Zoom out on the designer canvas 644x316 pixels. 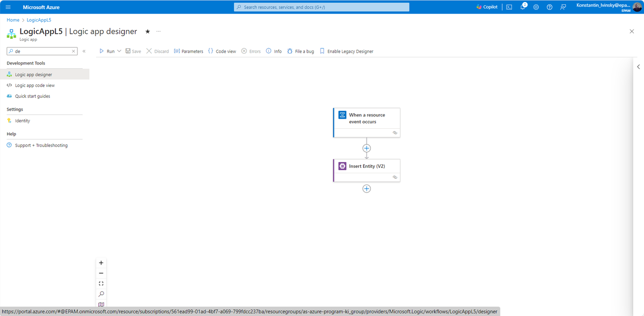[101, 273]
